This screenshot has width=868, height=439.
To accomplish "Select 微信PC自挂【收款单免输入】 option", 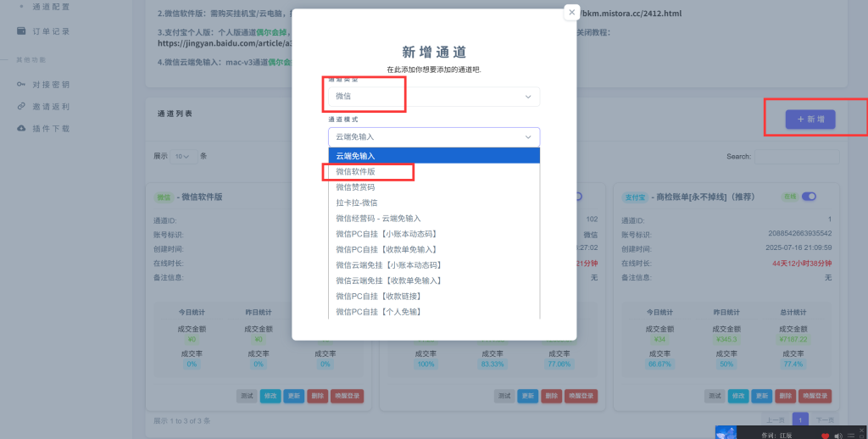I will pos(434,249).
